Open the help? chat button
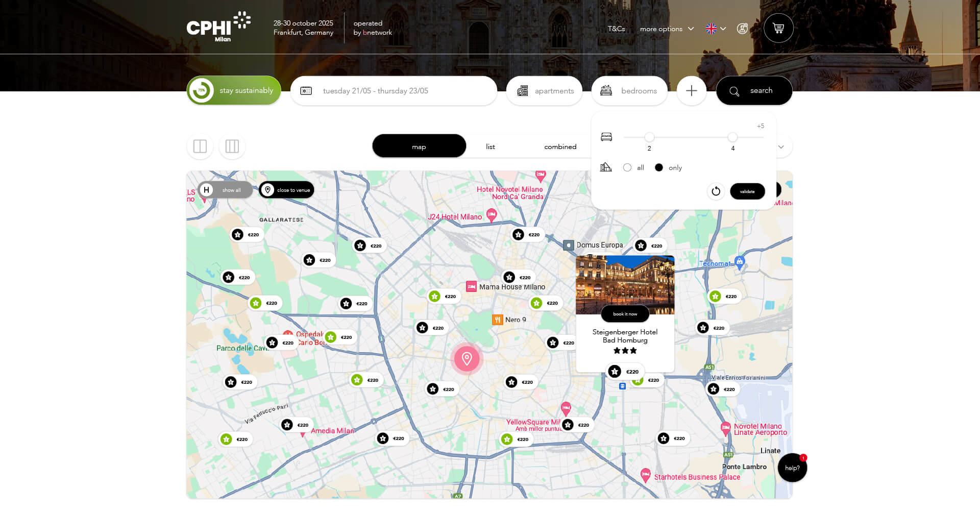 tap(792, 468)
